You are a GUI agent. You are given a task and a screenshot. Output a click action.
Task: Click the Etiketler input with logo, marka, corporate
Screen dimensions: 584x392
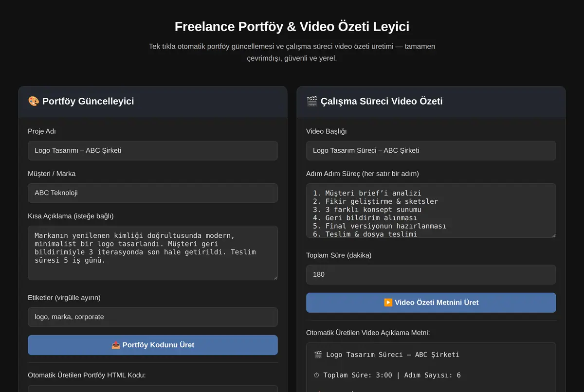(x=153, y=317)
